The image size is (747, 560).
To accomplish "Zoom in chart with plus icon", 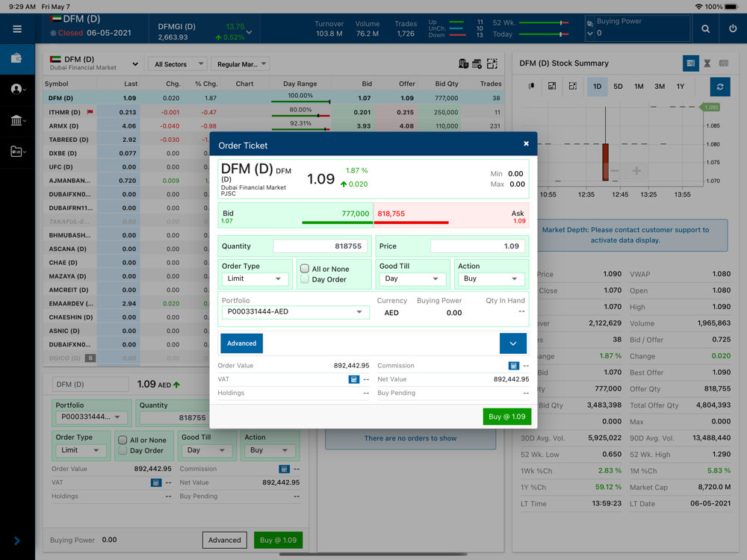I will click(x=636, y=171).
